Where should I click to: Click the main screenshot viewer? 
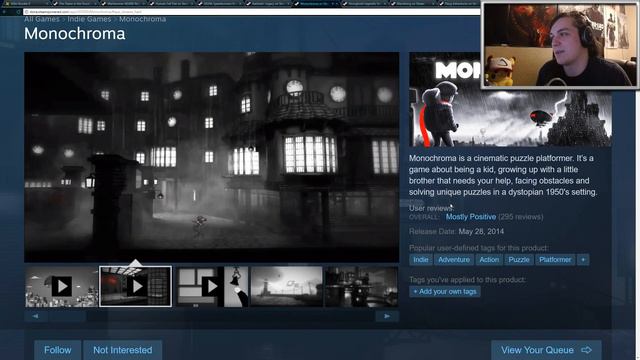[211, 157]
